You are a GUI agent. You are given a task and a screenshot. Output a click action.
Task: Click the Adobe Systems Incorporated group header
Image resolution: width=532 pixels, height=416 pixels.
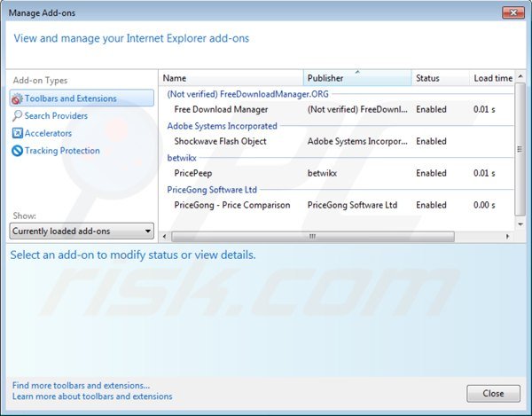click(x=223, y=126)
